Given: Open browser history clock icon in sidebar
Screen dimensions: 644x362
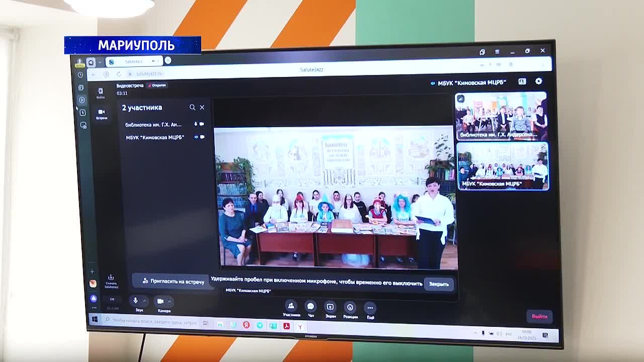Looking at the screenshot, I should coord(80,75).
